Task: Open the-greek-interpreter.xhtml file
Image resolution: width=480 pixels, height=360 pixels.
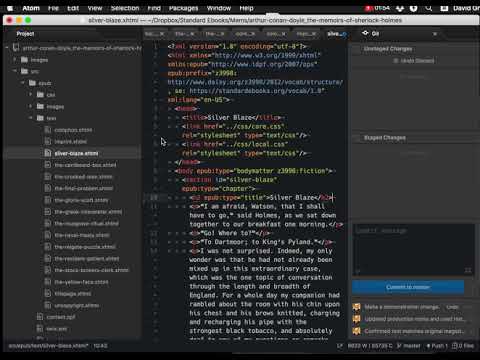Action: (x=88, y=212)
